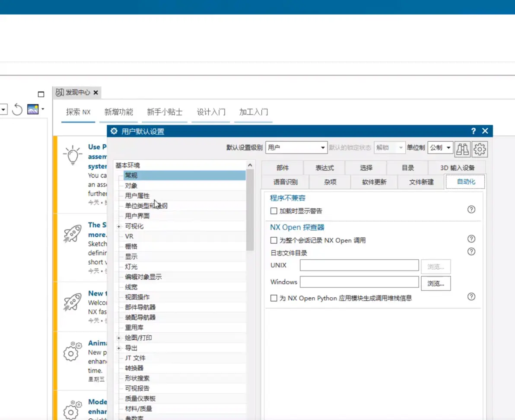Open the 探索 NX tab
The width and height of the screenshot is (515, 420).
78,112
